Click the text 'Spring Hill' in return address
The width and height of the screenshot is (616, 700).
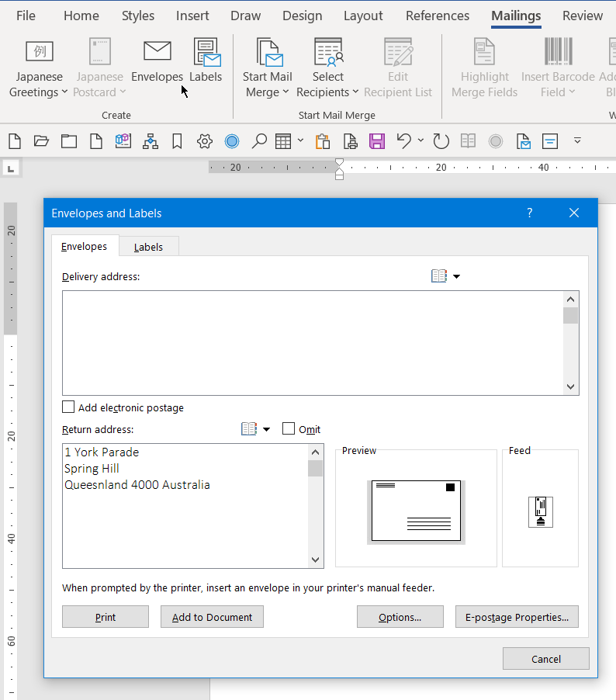[92, 468]
